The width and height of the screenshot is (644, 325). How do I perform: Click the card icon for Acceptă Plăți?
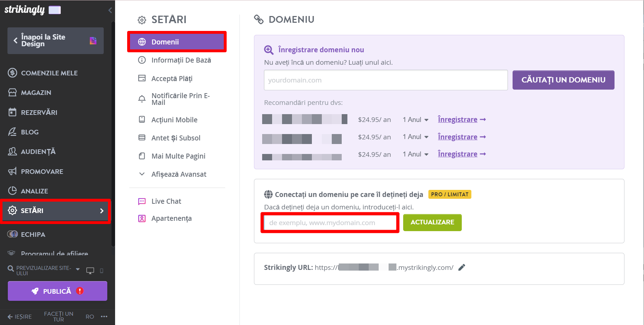[x=142, y=78]
